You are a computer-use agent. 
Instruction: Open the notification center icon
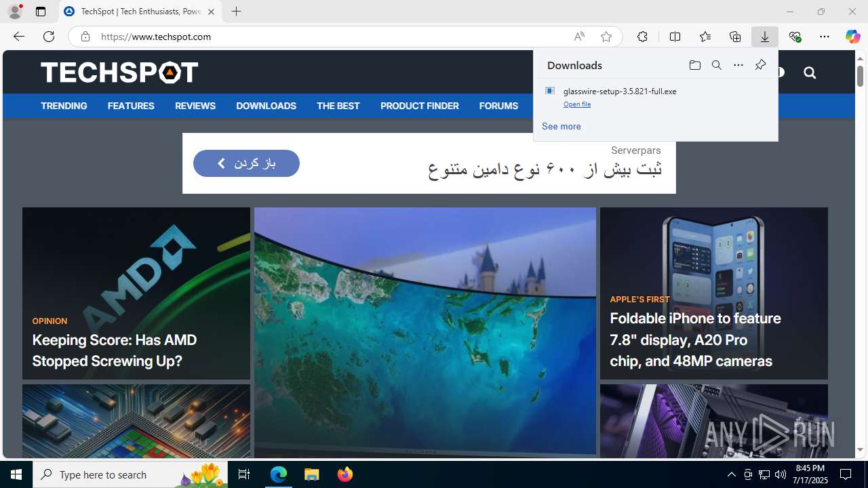point(846,474)
